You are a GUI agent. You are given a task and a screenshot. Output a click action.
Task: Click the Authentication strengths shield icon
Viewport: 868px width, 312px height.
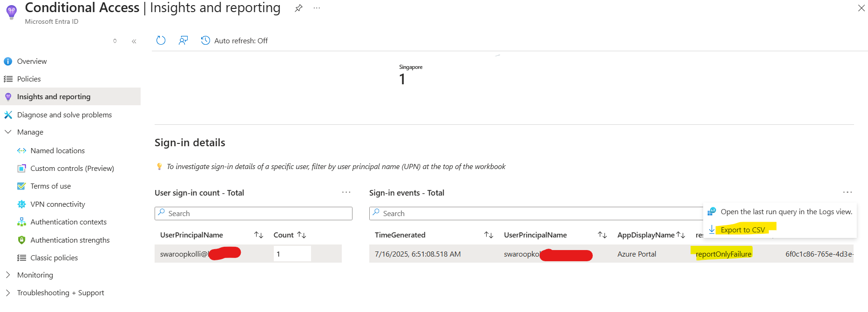[x=21, y=240]
